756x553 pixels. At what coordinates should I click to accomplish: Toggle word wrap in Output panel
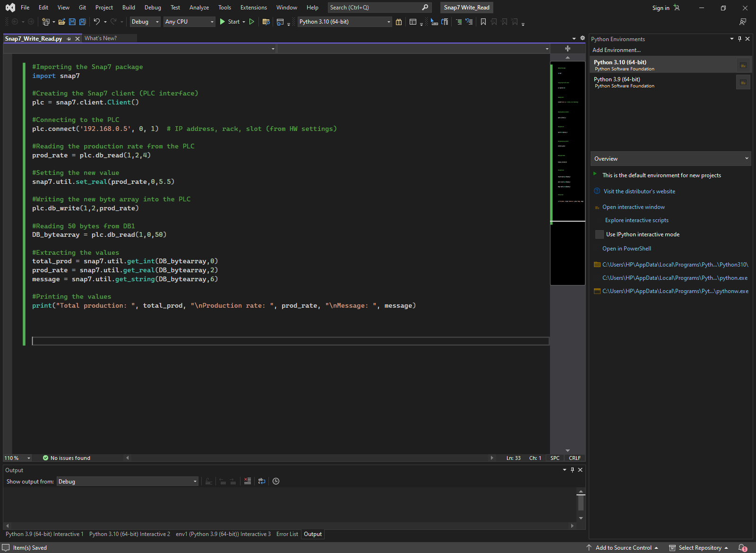click(x=262, y=481)
